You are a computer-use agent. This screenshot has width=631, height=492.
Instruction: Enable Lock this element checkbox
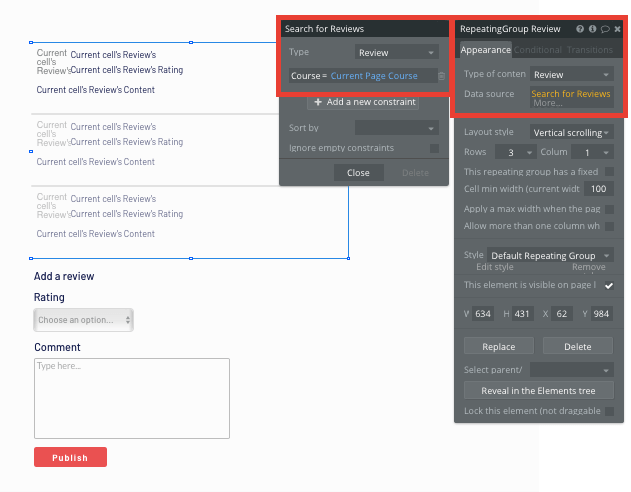608,411
